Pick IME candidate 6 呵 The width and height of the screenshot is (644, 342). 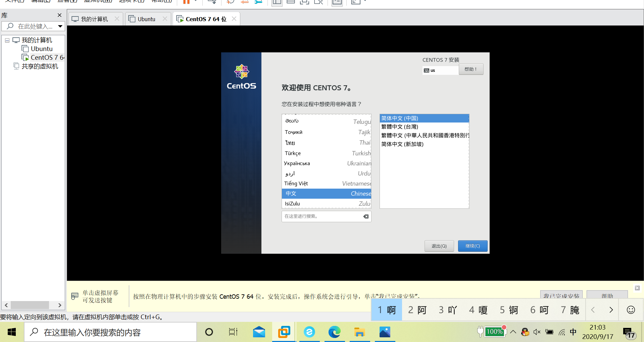click(x=539, y=310)
